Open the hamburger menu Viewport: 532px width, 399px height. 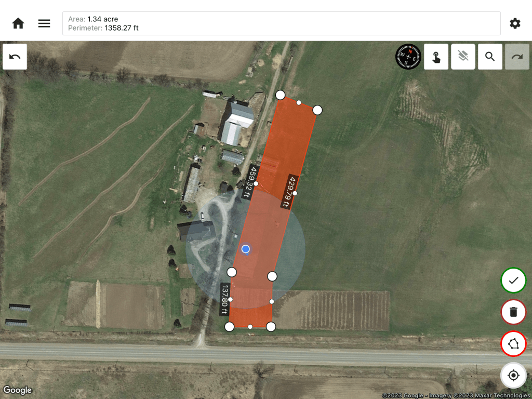44,23
